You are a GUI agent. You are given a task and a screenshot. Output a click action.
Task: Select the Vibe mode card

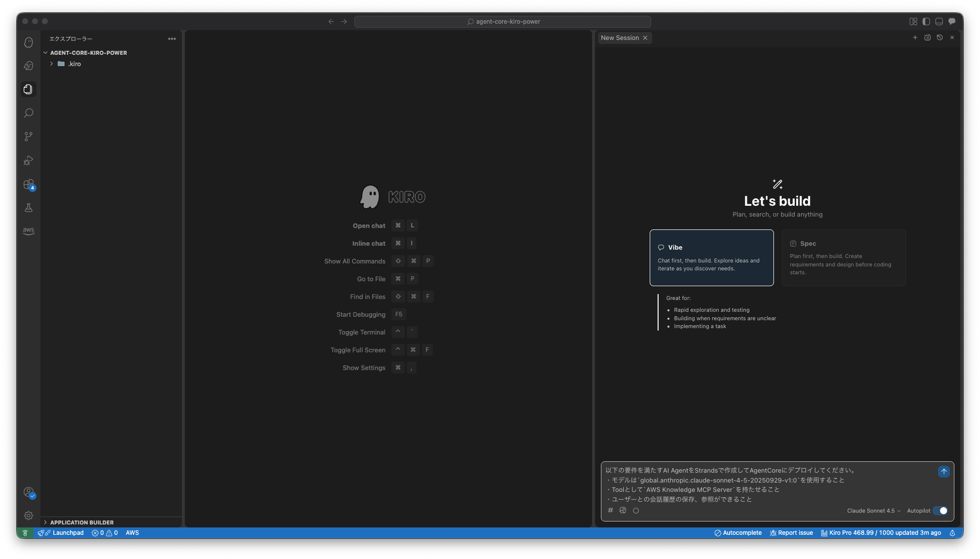coord(711,258)
